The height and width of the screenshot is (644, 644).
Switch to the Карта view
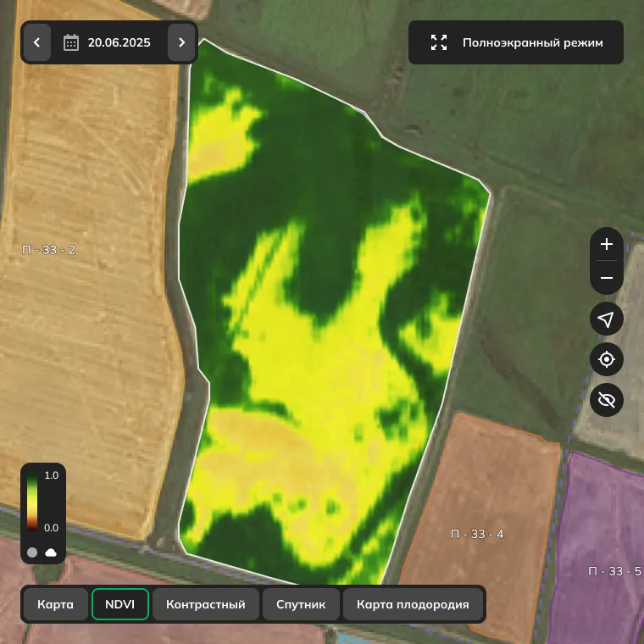[55, 604]
